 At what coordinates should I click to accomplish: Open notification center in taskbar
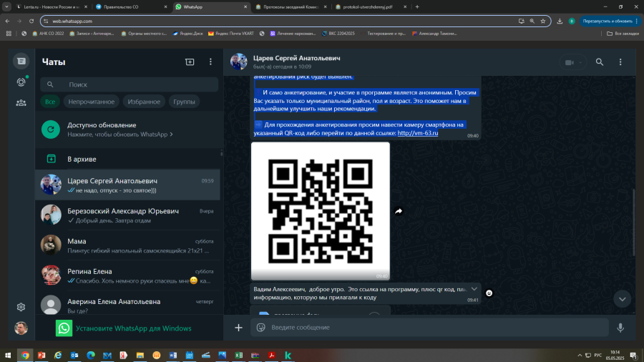(x=633, y=356)
